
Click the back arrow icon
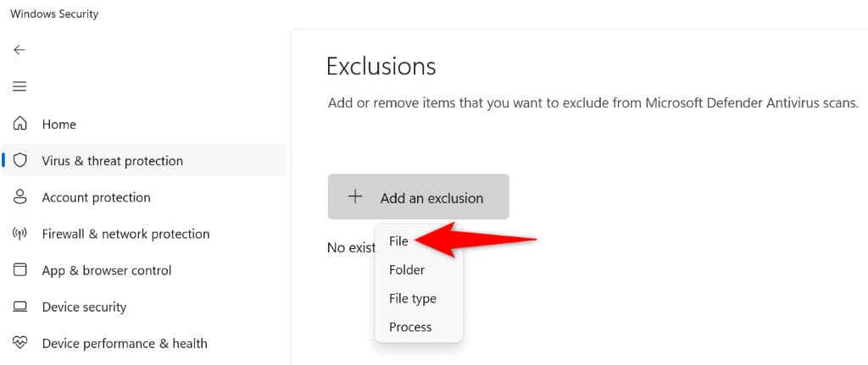pyautogui.click(x=19, y=50)
